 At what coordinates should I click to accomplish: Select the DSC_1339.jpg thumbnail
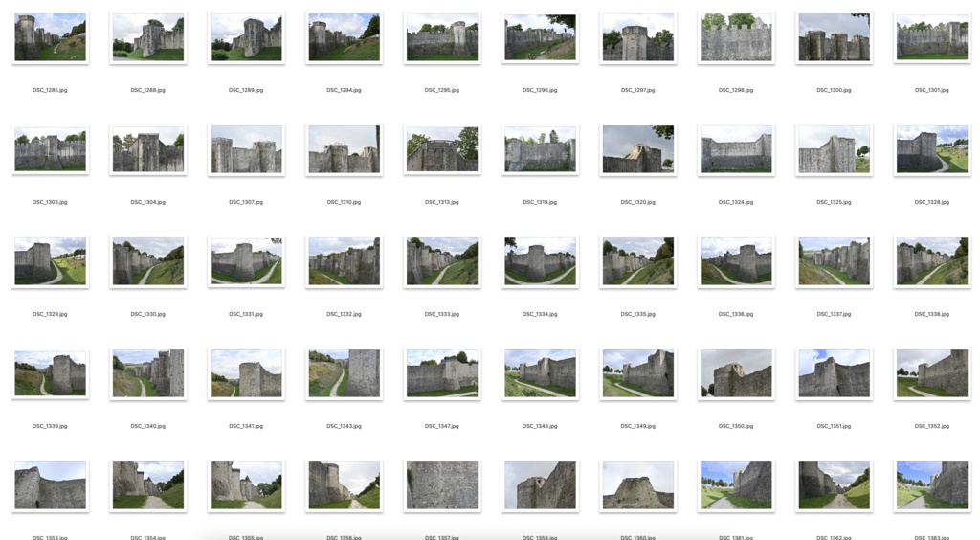(50, 373)
